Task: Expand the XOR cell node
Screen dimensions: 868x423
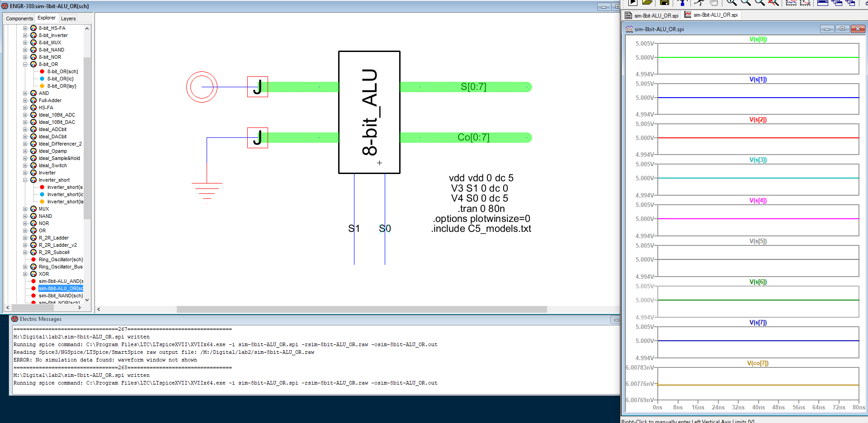Action: (25, 274)
